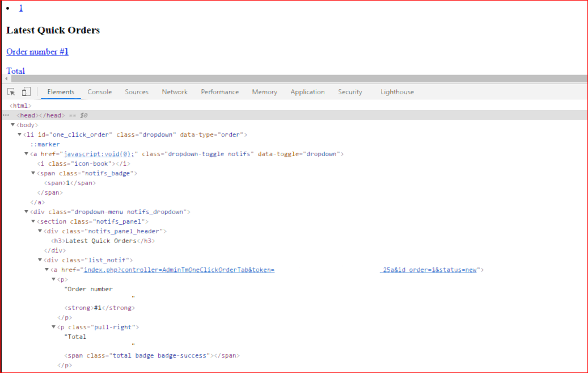Follow the index.php AdminTmOneClickOrderTab href link
Viewport: 588px width, 373px height.
coord(179,270)
